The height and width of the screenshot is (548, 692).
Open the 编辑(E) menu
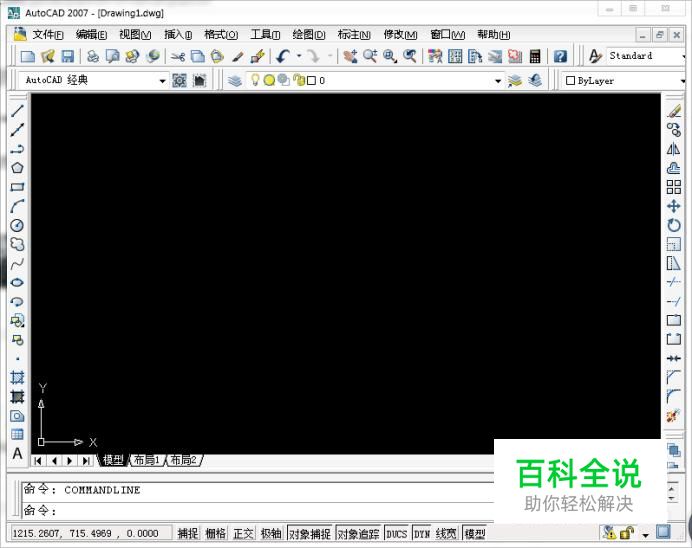(91, 34)
